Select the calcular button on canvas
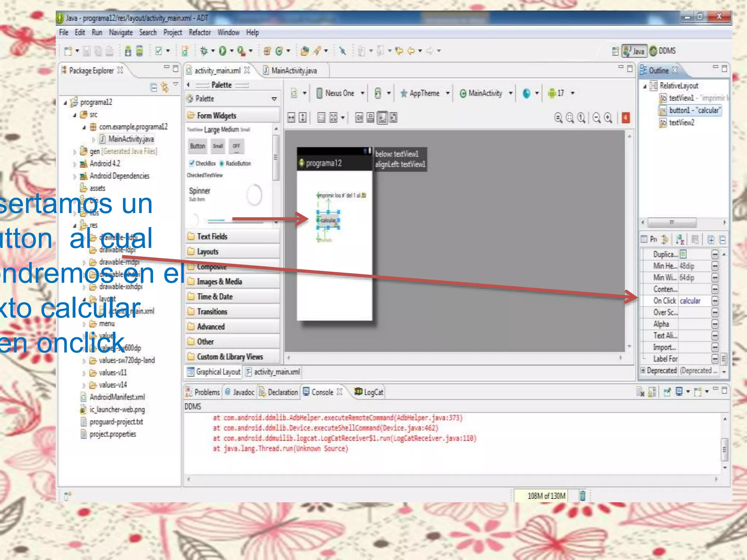The width and height of the screenshot is (747, 560). coord(328,220)
